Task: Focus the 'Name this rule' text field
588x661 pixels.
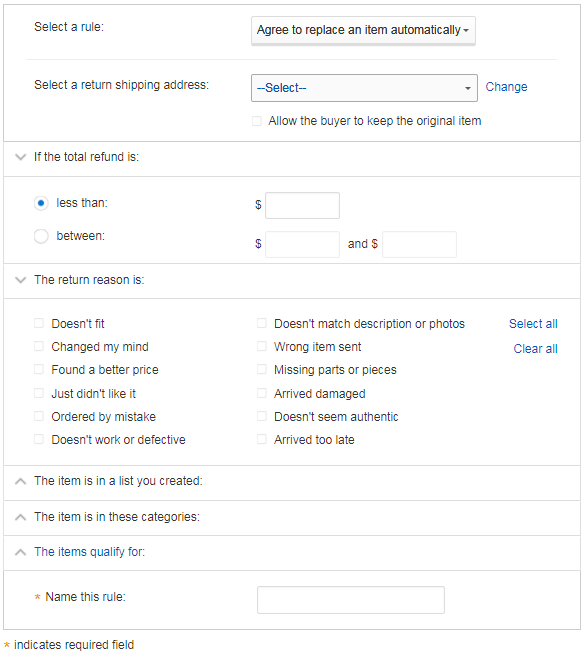Action: (351, 600)
